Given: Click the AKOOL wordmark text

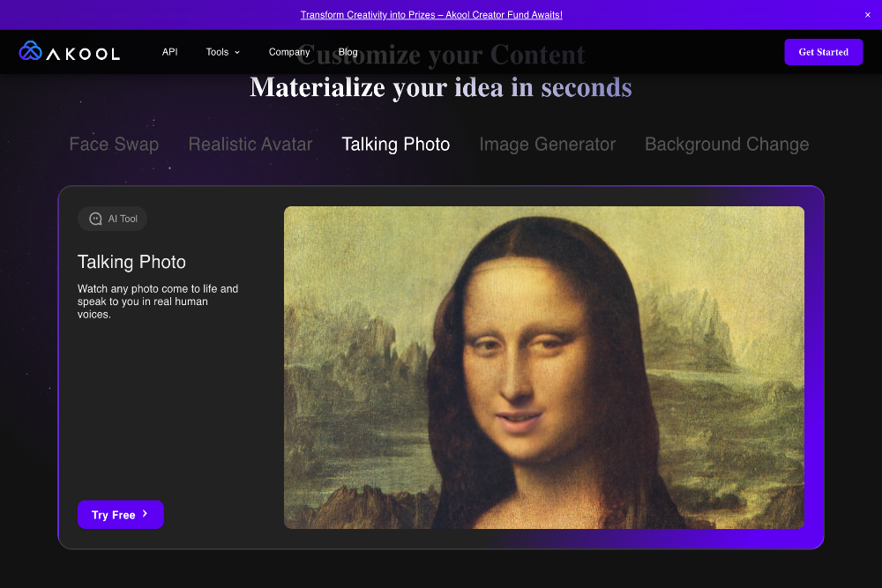Looking at the screenshot, I should (83, 54).
